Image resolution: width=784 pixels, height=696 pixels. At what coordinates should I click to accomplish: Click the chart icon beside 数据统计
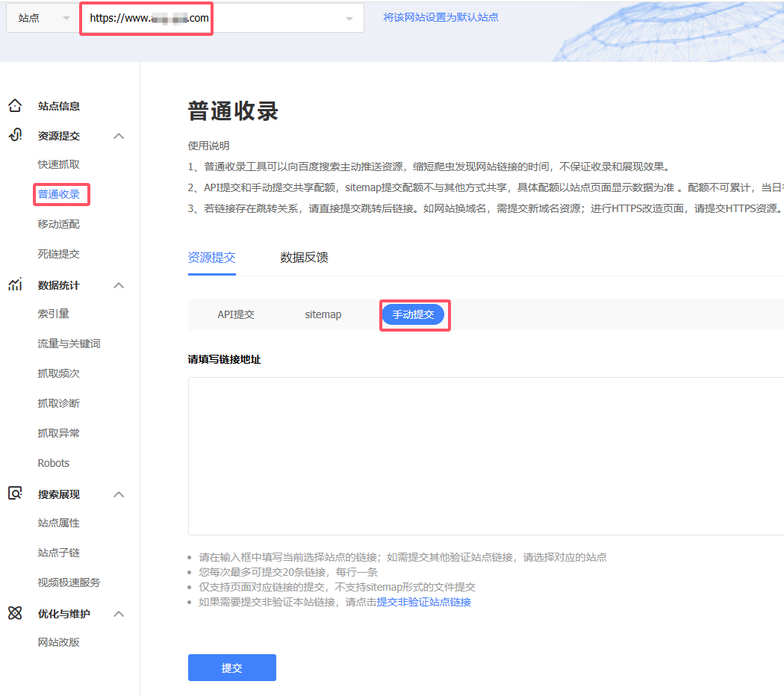[15, 285]
